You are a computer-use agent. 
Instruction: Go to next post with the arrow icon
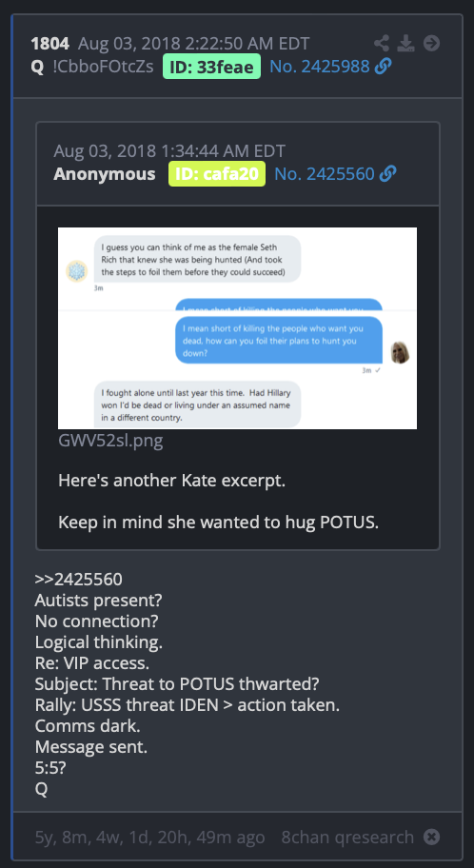tap(431, 43)
